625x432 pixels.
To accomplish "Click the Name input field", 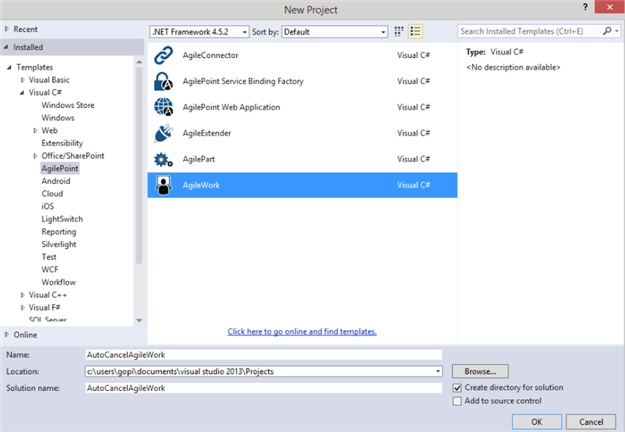I will click(x=263, y=355).
